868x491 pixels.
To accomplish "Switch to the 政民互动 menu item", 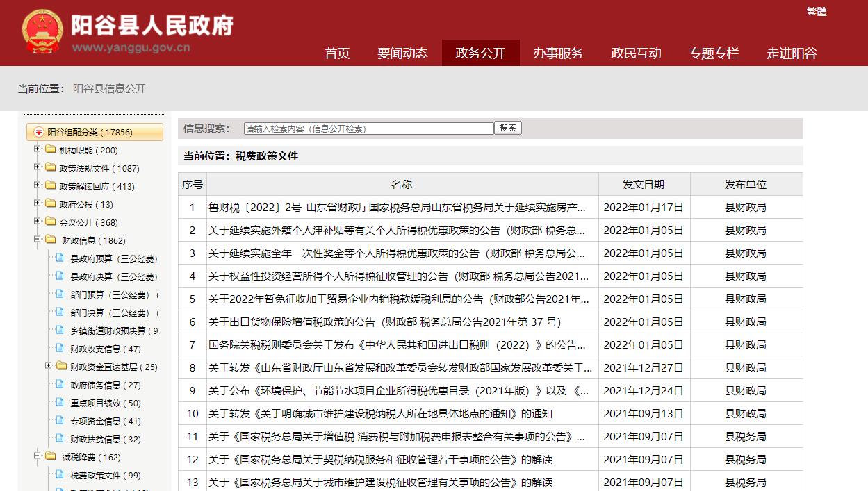I will [x=636, y=53].
